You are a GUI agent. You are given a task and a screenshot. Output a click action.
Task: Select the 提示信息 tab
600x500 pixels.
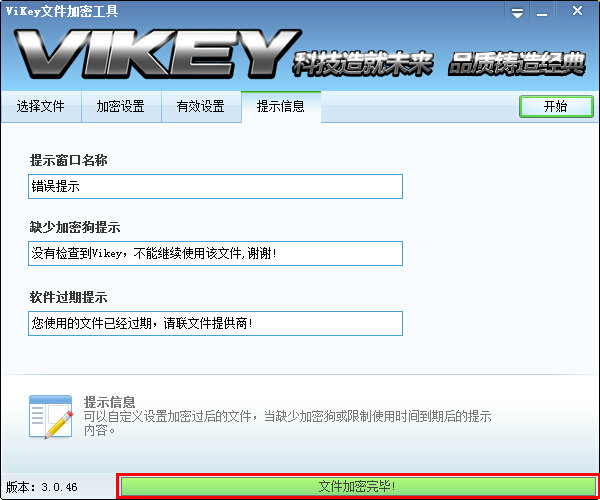coord(281,106)
